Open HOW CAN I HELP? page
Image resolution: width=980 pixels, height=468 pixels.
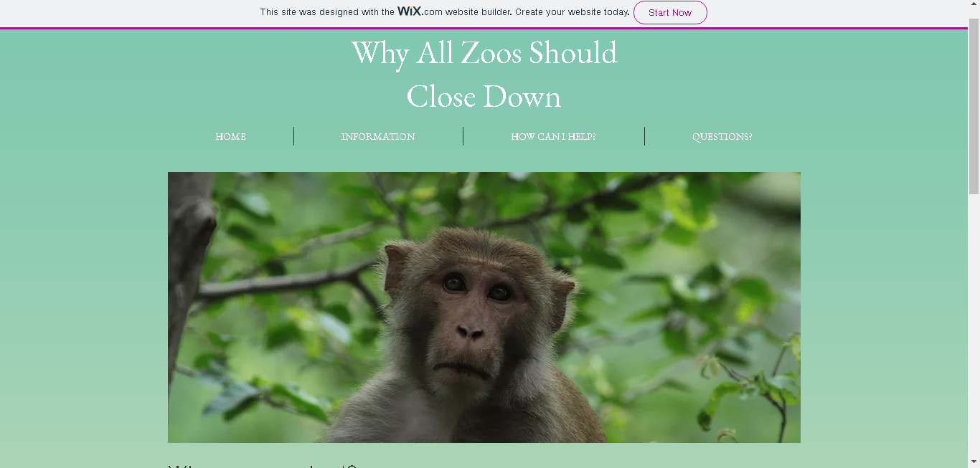553,136
